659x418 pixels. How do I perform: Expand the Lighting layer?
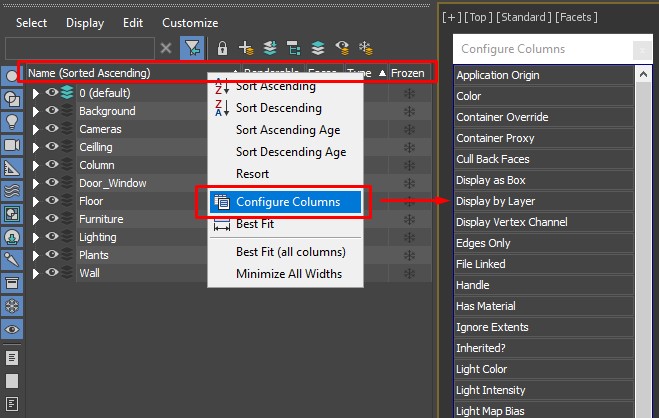(x=37, y=237)
